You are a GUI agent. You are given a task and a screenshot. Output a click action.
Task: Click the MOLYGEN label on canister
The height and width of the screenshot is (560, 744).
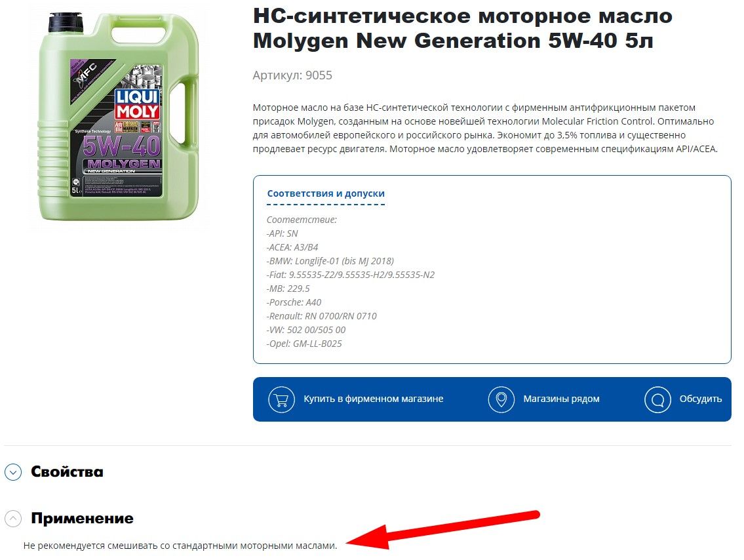124,164
